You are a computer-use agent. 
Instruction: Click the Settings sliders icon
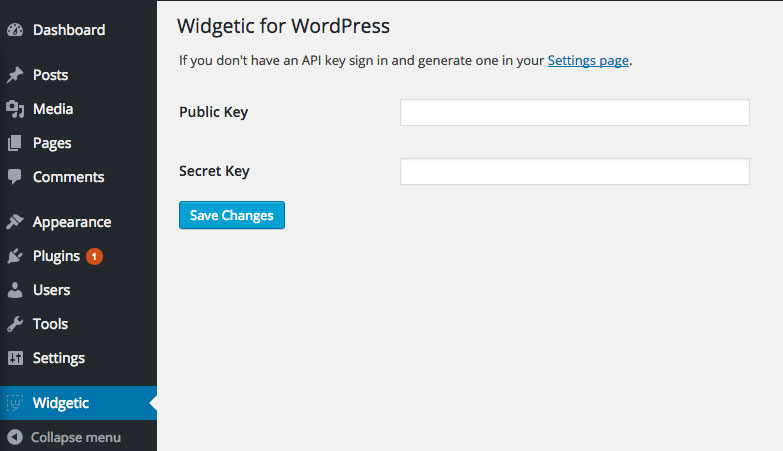pos(15,358)
